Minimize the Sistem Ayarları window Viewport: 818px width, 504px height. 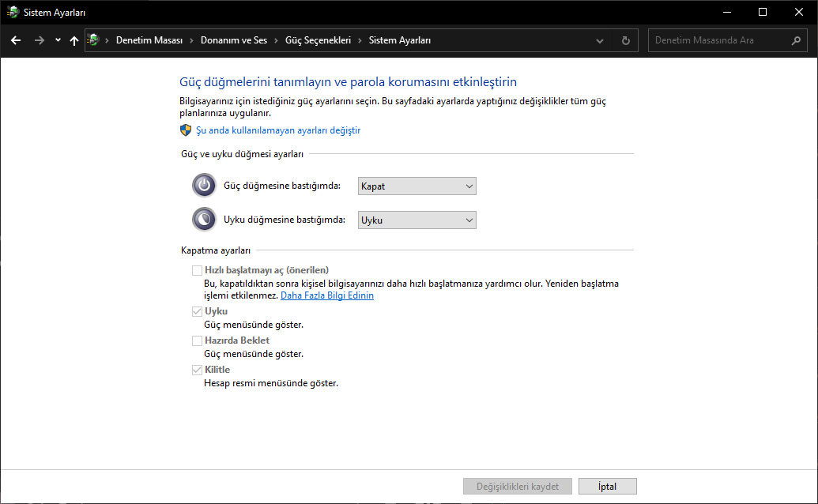[x=726, y=12]
